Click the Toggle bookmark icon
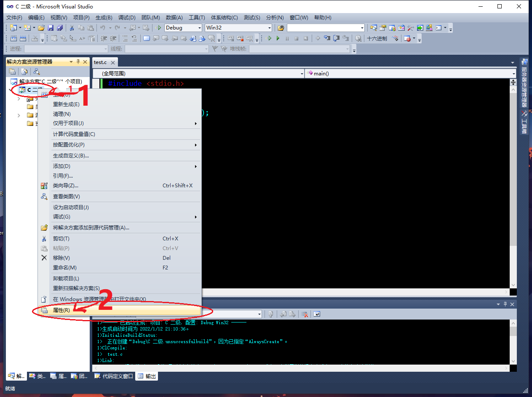Viewport: 532px width, 397px height. [x=146, y=38]
